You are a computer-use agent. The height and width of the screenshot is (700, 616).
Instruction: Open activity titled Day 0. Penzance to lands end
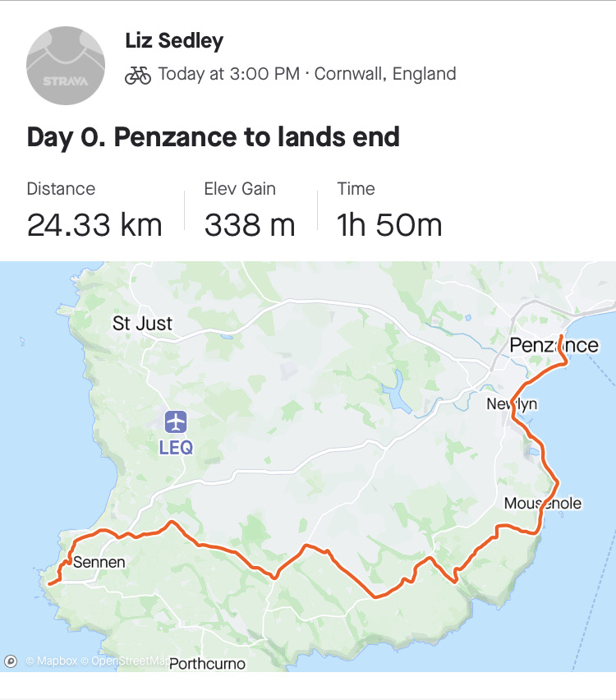tap(213, 136)
